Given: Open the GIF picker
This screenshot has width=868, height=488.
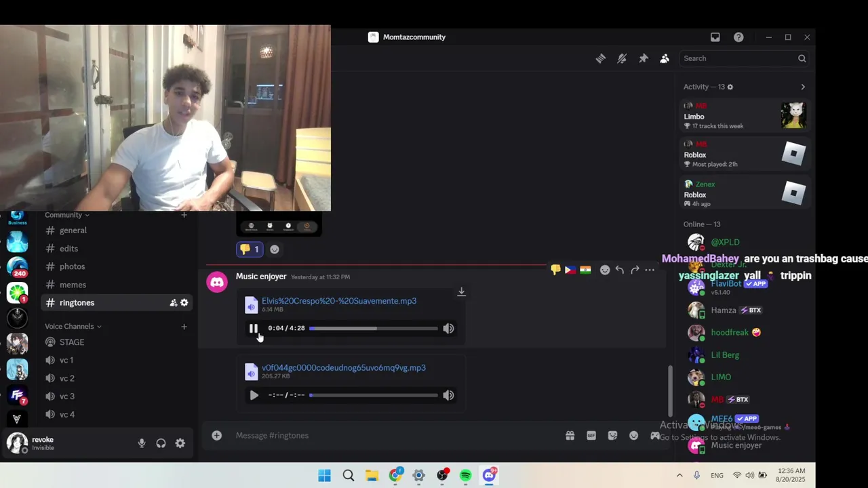Looking at the screenshot, I should point(591,436).
